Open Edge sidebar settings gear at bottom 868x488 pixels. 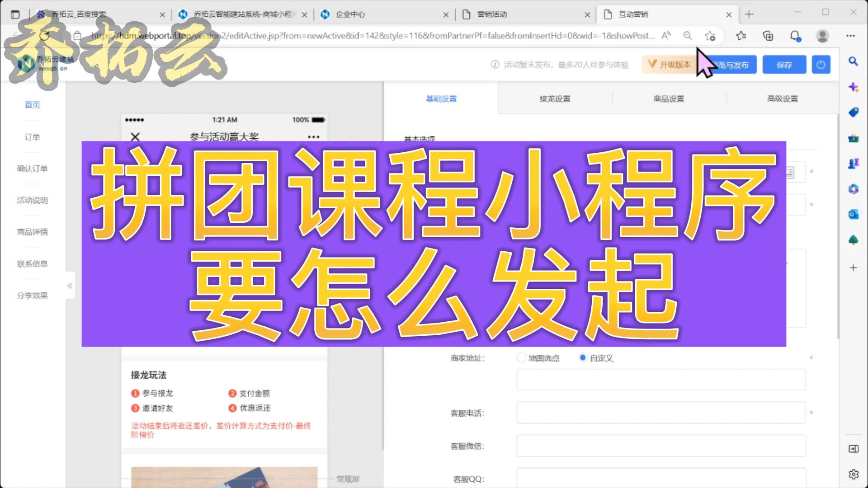coord(854,474)
